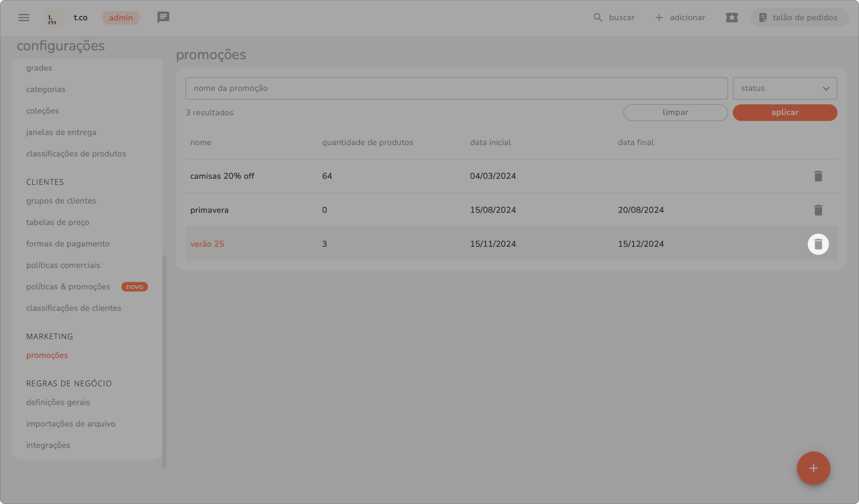Image resolution: width=859 pixels, height=504 pixels.
Task: Select tabelas de preço in sidebar
Action: click(58, 222)
